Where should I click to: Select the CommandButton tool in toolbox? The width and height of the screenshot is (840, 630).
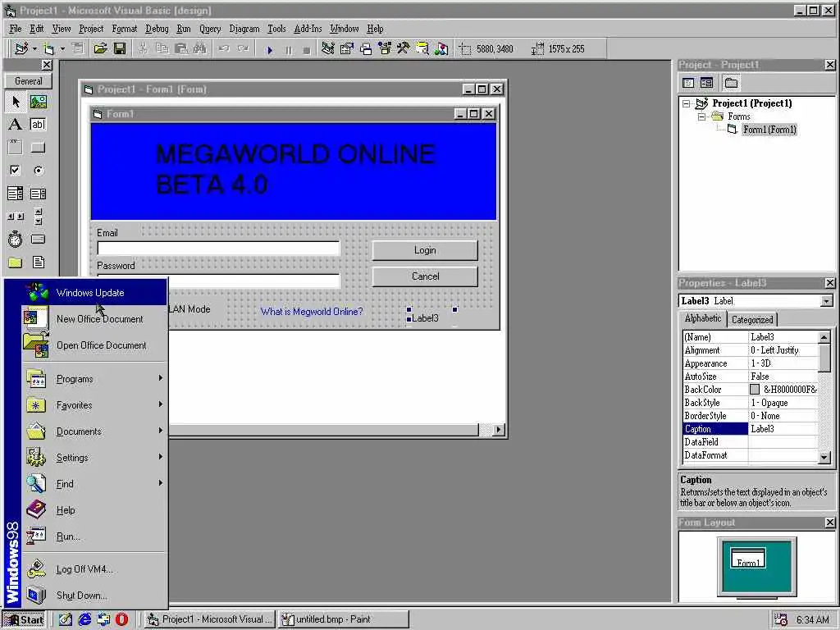click(38, 148)
